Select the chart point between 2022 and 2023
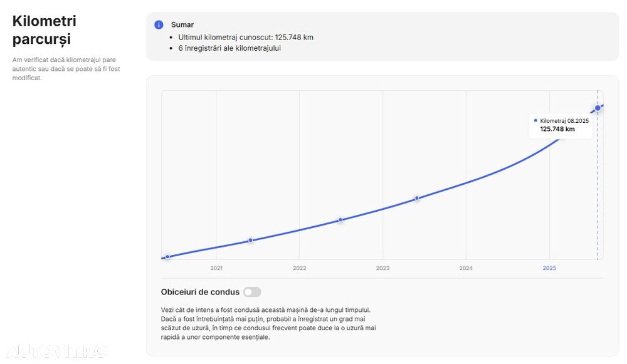 coord(340,220)
